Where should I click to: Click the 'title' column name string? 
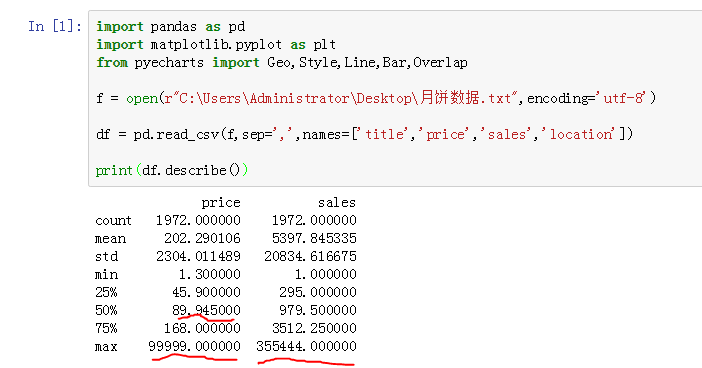pos(386,134)
